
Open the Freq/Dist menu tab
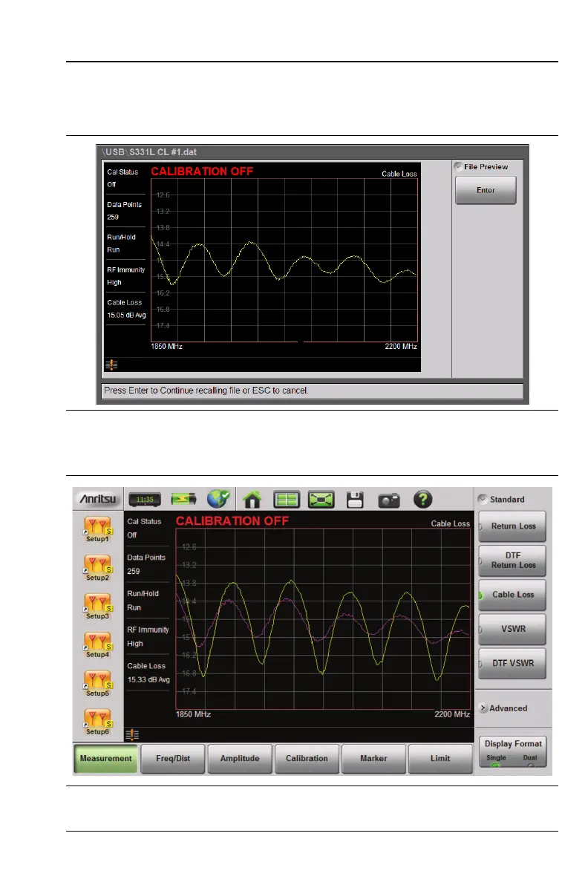173,759
